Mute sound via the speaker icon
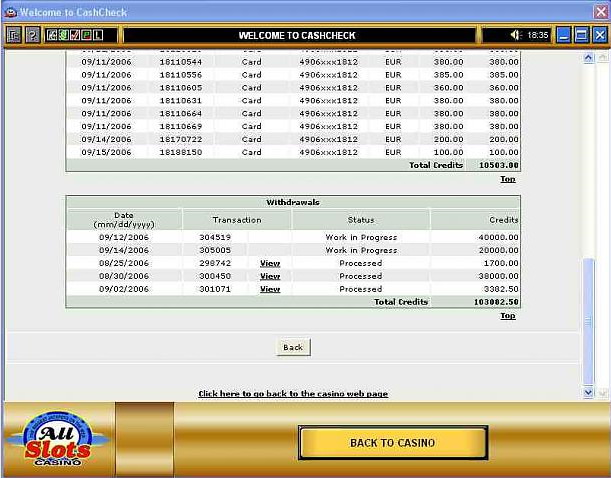This screenshot has height=478, width=611. 516,35
